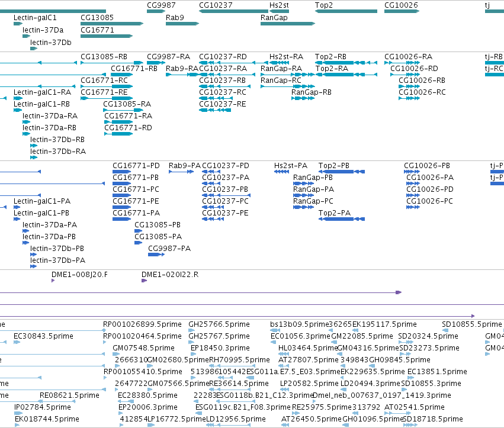Click transcript CG9987-RA
The width and height of the screenshot is (504, 428).
pyautogui.click(x=168, y=57)
